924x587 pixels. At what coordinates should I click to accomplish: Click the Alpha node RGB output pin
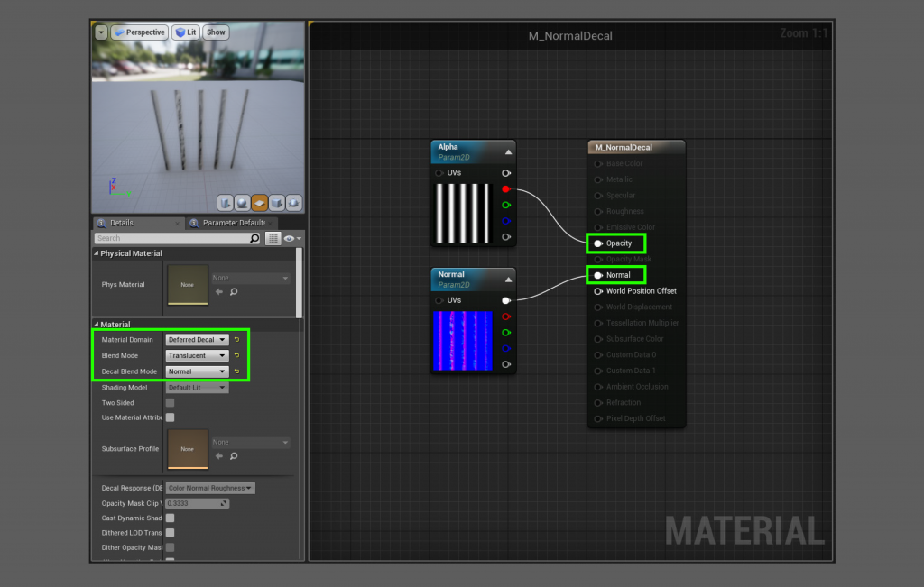tap(505, 173)
